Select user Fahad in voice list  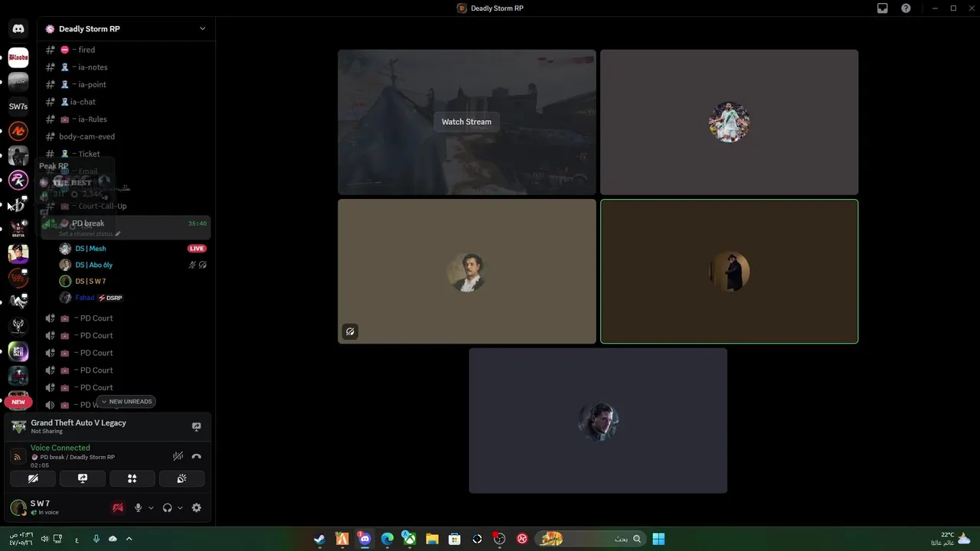[132, 298]
